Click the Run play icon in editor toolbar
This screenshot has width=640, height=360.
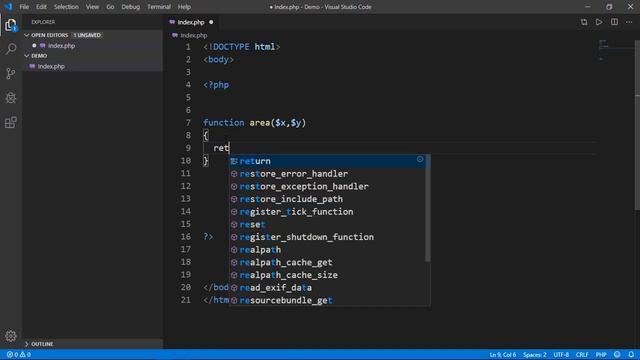point(599,22)
